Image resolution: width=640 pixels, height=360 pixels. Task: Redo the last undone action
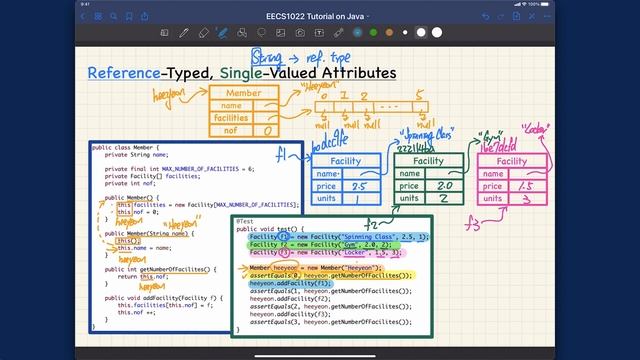[501, 16]
